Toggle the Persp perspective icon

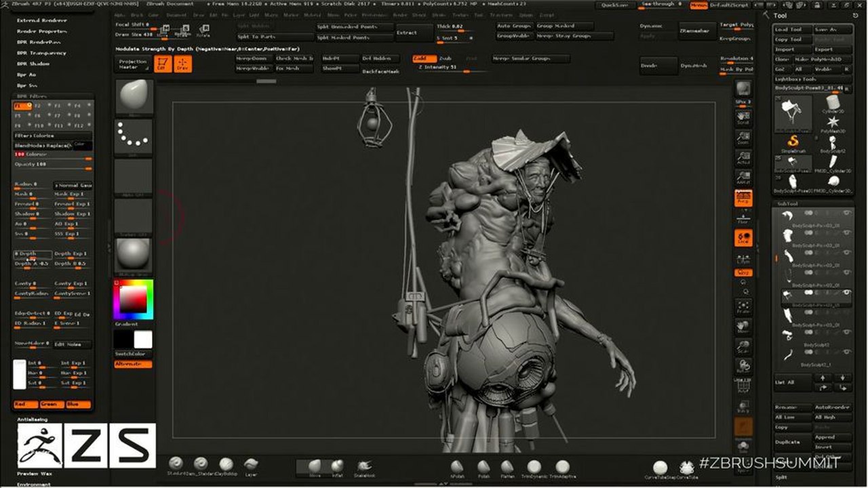(744, 198)
